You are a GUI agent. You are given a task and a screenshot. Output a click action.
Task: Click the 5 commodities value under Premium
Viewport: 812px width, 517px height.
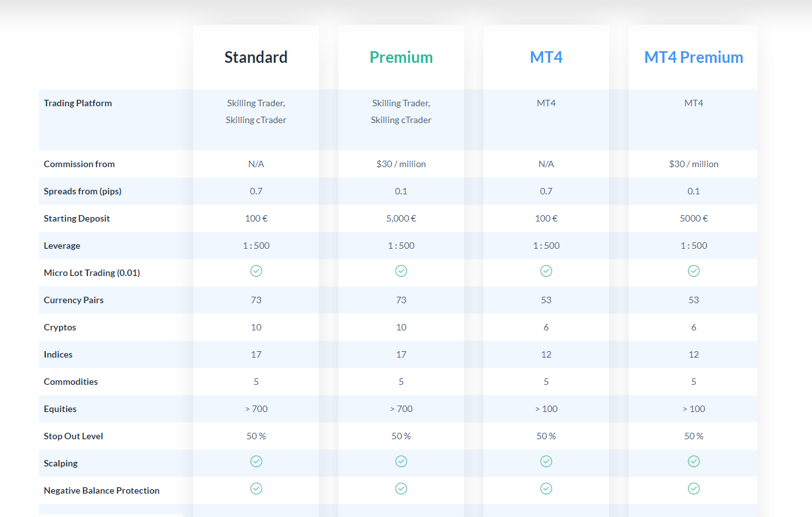pyautogui.click(x=401, y=382)
